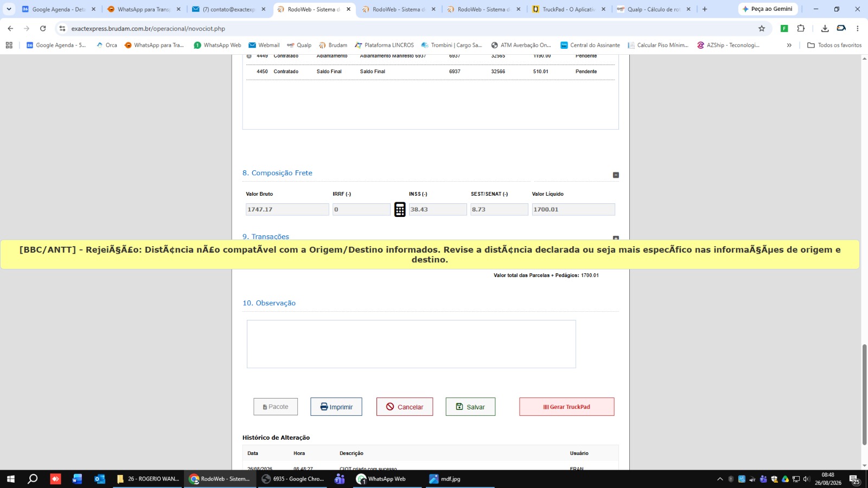This screenshot has width=868, height=488.
Task: Open notification center with 25 notifications
Action: tap(854, 479)
